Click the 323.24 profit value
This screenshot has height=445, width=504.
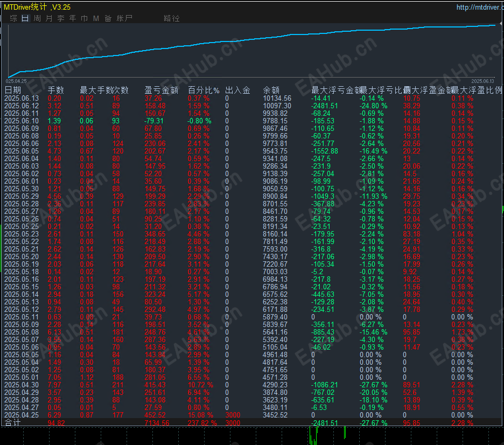pos(155,294)
